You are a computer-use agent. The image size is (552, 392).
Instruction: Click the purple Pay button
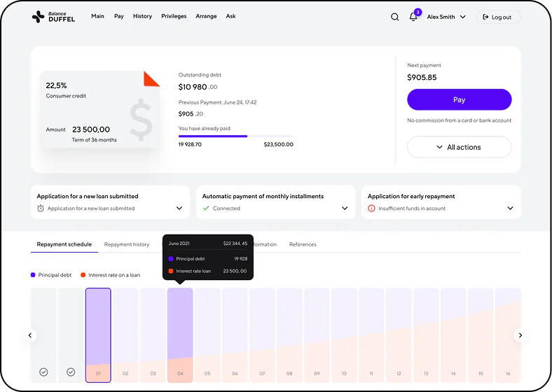coord(459,99)
